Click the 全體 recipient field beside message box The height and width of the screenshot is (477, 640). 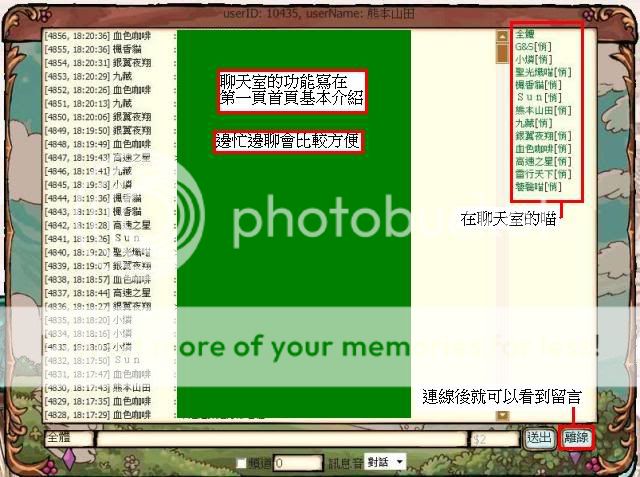[x=69, y=438]
